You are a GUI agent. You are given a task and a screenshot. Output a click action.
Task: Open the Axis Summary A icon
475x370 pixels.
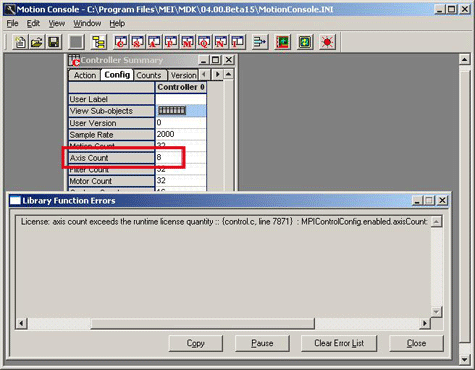pyautogui.click(x=154, y=42)
